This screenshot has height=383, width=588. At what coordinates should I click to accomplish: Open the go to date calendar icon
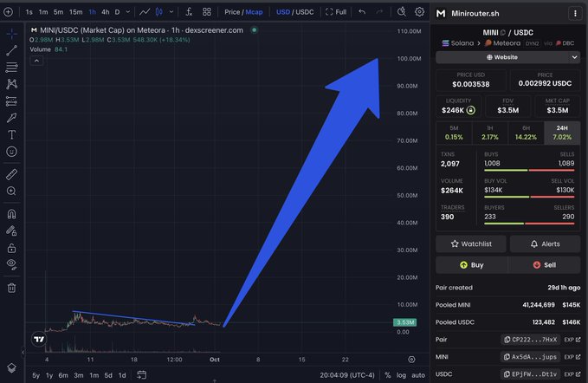tap(141, 374)
